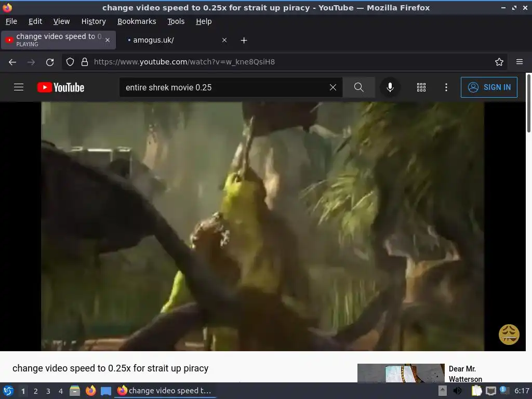Open the Tools menu
The width and height of the screenshot is (532, 399).
(176, 21)
